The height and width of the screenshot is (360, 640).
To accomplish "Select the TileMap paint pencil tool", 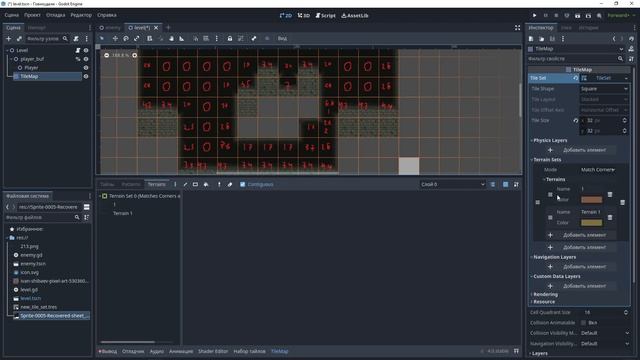I will [185, 184].
